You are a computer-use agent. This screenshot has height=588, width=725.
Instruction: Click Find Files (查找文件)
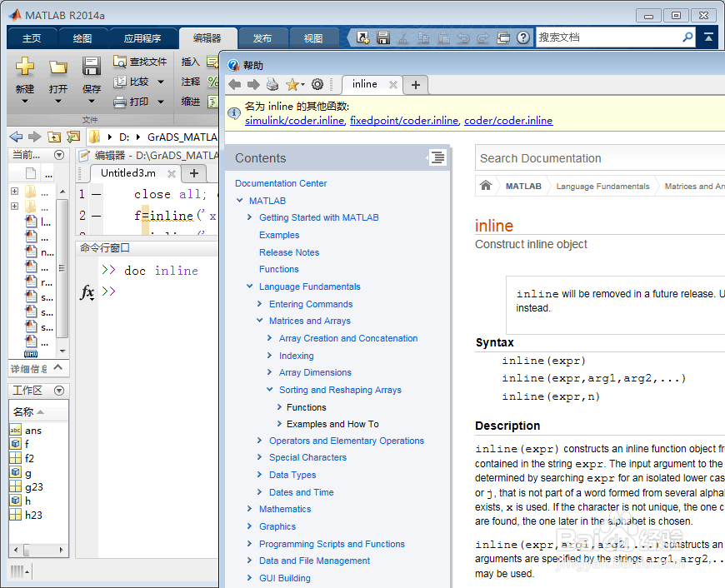pyautogui.click(x=140, y=62)
